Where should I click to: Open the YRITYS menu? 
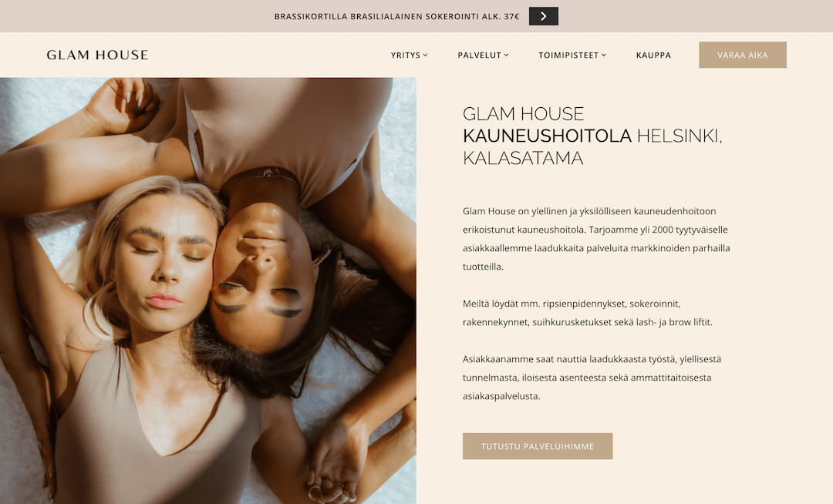click(406, 55)
